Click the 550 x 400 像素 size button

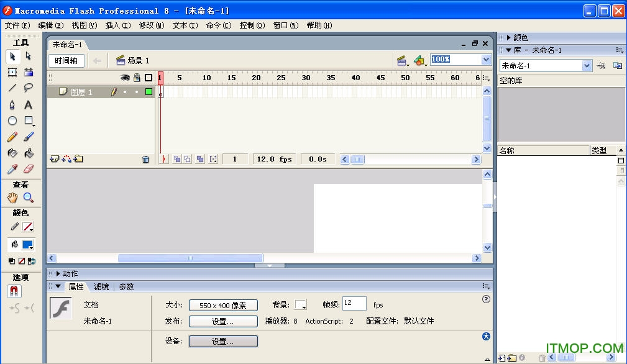point(223,305)
